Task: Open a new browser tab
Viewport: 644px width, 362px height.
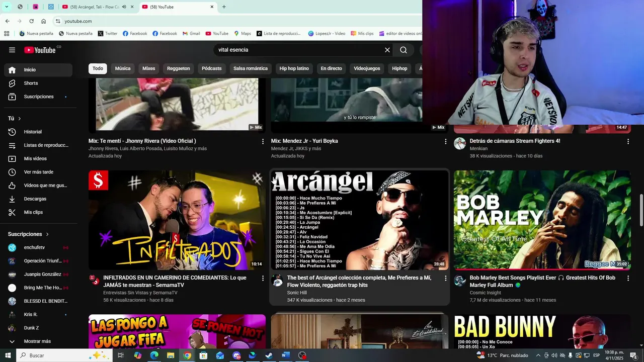Action: click(x=224, y=7)
